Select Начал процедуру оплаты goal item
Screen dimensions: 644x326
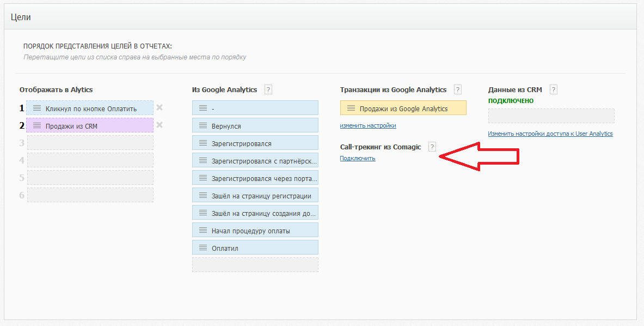click(x=255, y=231)
